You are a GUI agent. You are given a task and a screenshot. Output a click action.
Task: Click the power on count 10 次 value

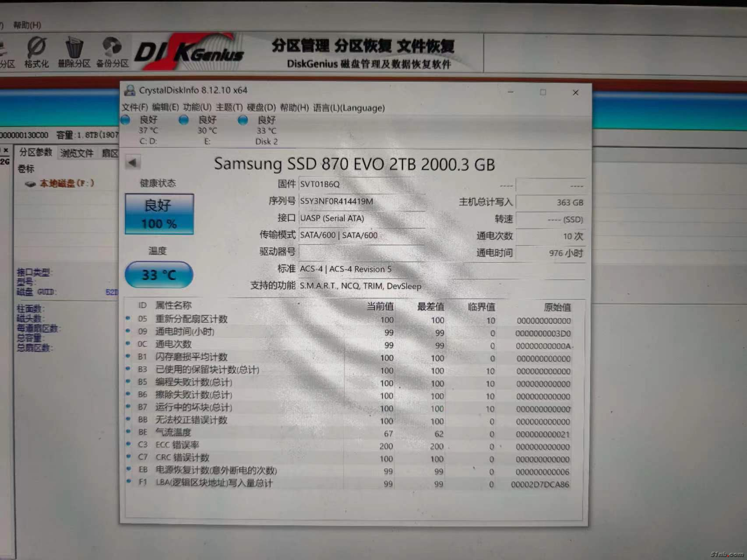tap(550, 236)
